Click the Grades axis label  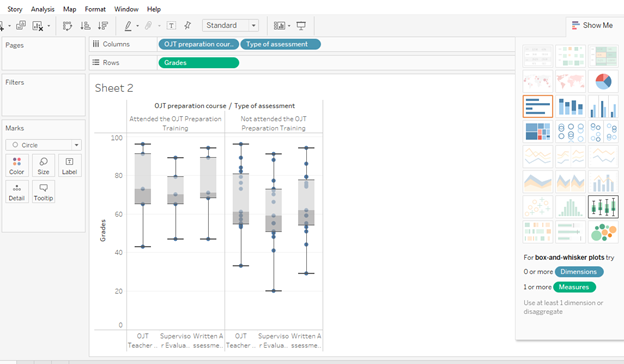tap(103, 230)
